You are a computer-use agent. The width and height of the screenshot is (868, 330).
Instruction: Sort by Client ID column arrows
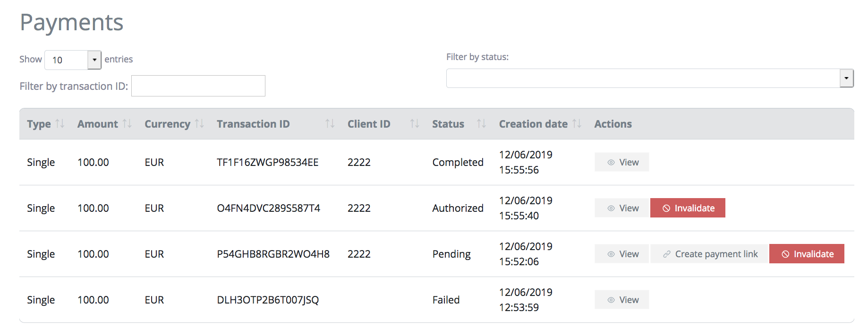tap(414, 123)
